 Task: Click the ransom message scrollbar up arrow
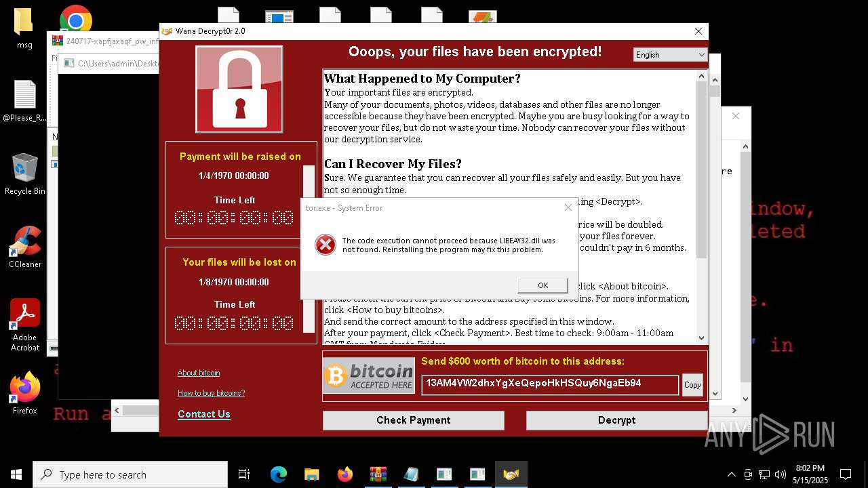pos(701,77)
